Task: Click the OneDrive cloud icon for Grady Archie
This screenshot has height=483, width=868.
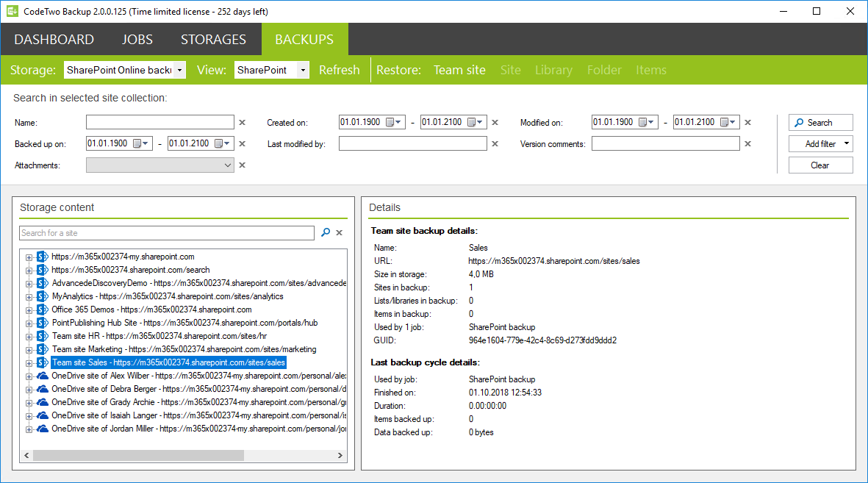Action: coord(43,402)
